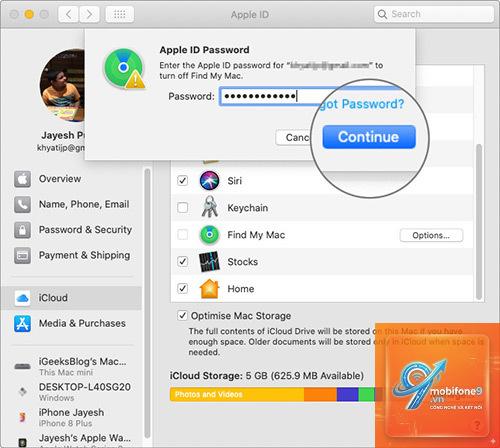Click the sidebar scrollbar
The height and width of the screenshot is (448, 500).
pos(147,303)
